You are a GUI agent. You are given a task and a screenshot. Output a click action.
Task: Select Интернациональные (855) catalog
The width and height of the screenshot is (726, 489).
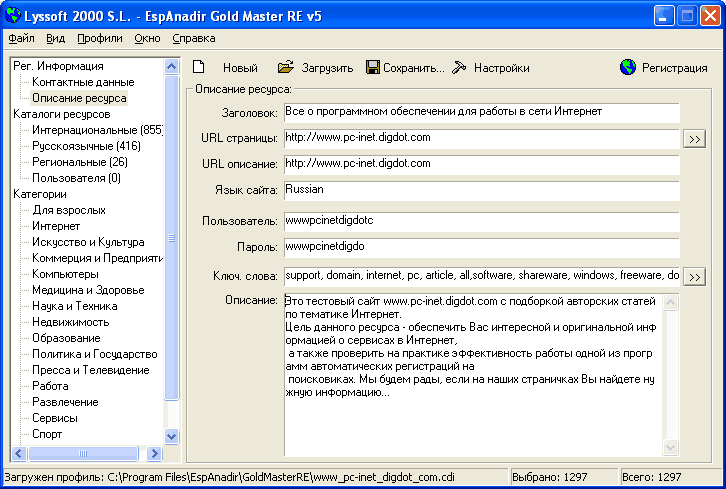tap(97, 130)
